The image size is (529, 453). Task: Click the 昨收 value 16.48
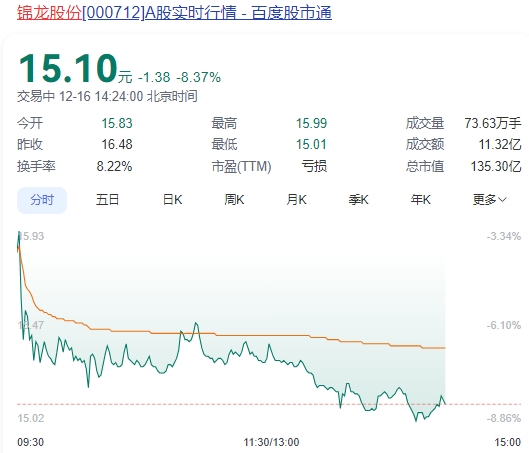[x=117, y=144]
